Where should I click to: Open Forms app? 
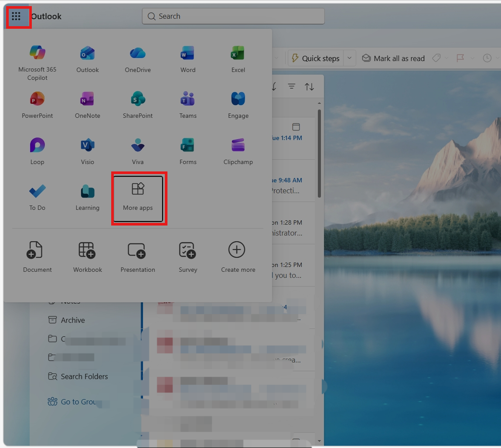click(x=188, y=151)
